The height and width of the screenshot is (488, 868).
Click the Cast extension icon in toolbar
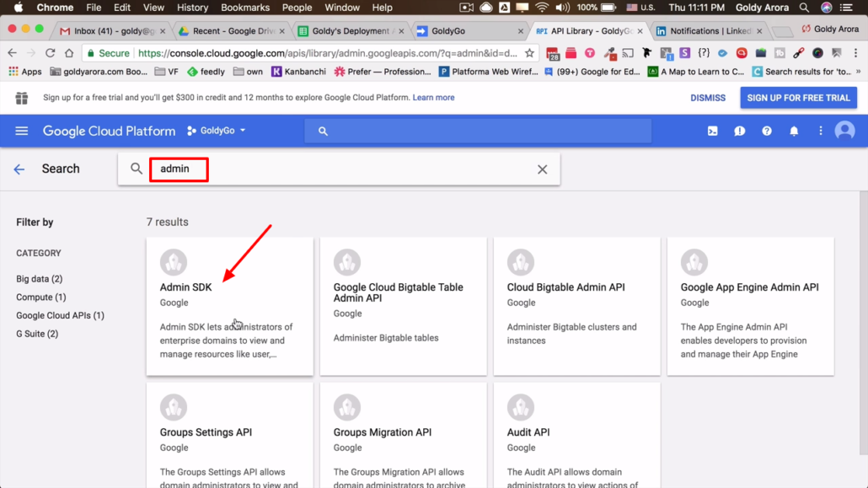coord(628,53)
